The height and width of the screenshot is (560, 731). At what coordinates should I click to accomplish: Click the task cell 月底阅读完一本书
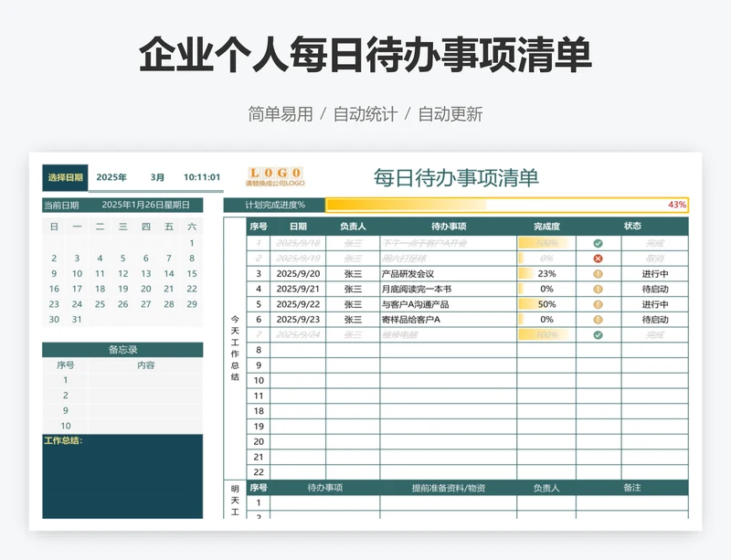[449, 289]
